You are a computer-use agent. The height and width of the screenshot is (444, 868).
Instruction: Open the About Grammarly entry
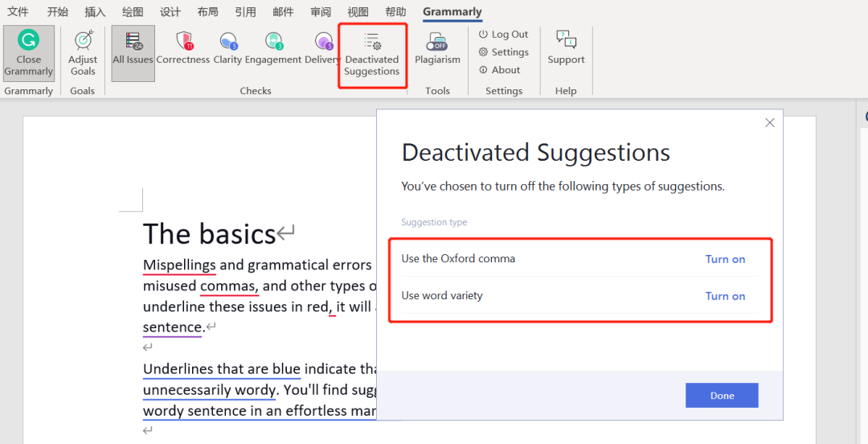tap(500, 70)
